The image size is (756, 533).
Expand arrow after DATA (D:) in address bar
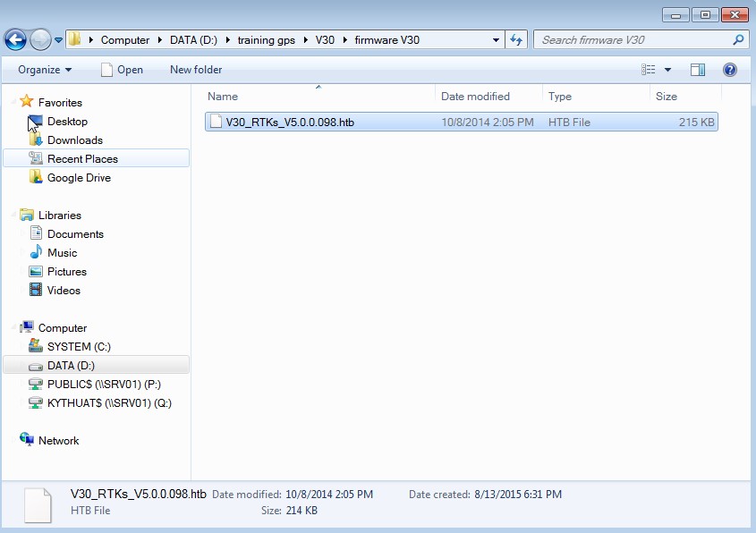[227, 40]
